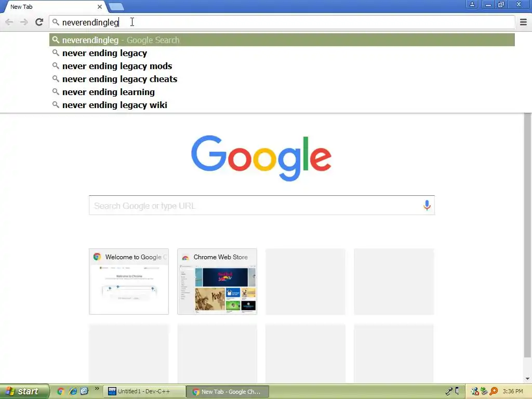532x399 pixels.
Task: Open the Welcome to Google Chrome thumbnail
Action: coord(129,282)
